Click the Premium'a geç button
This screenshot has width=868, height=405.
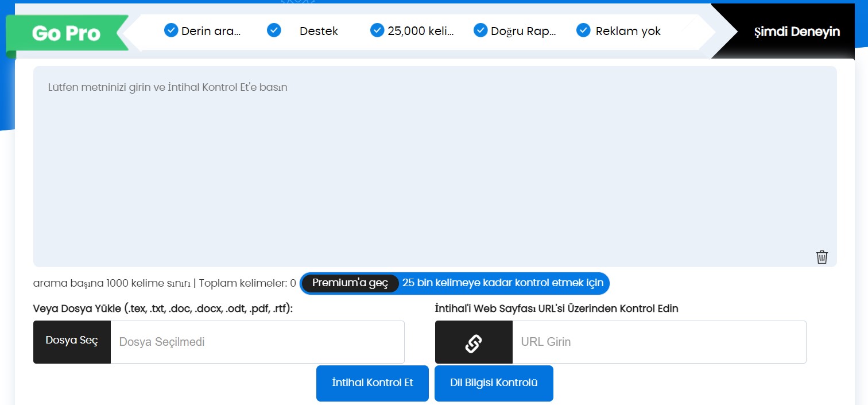coord(350,283)
